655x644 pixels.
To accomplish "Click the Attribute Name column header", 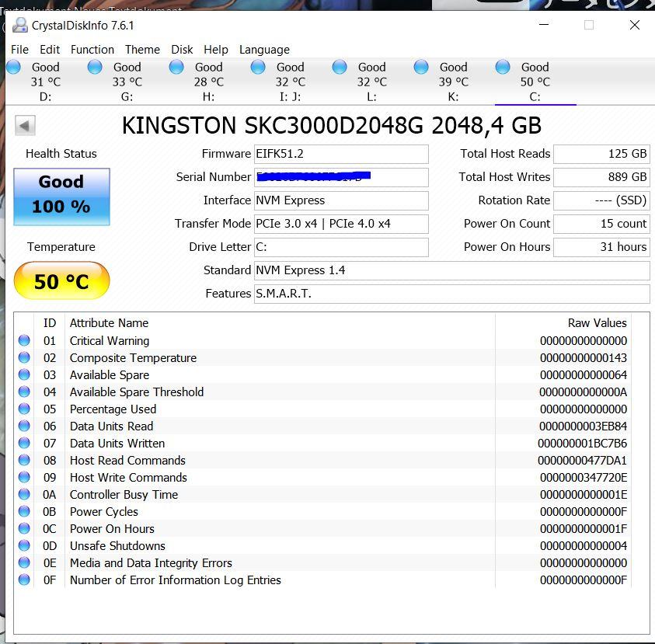I will 109,323.
